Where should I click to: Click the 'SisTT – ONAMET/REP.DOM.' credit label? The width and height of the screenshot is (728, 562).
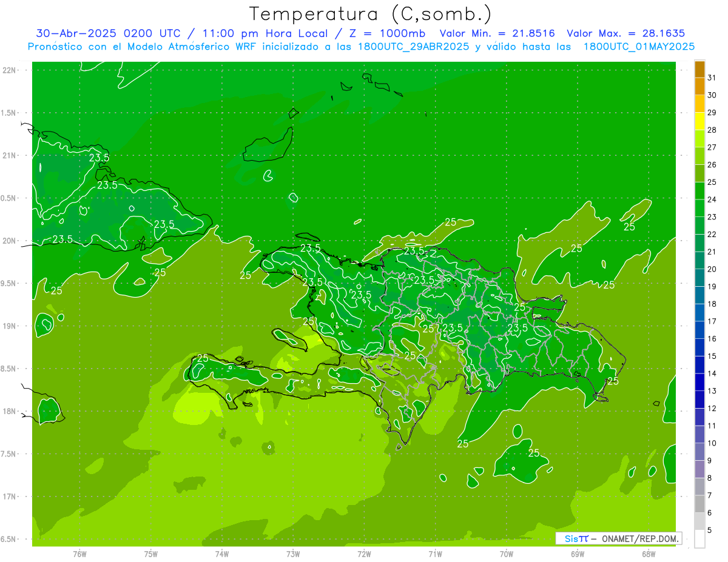[619, 538]
